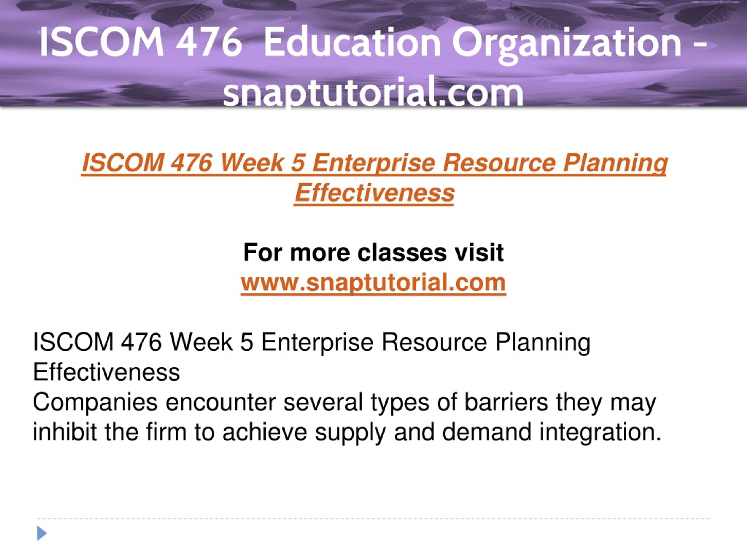Click ISCOM 476 in the white banner title
This screenshot has height=560, width=747.
141,42
